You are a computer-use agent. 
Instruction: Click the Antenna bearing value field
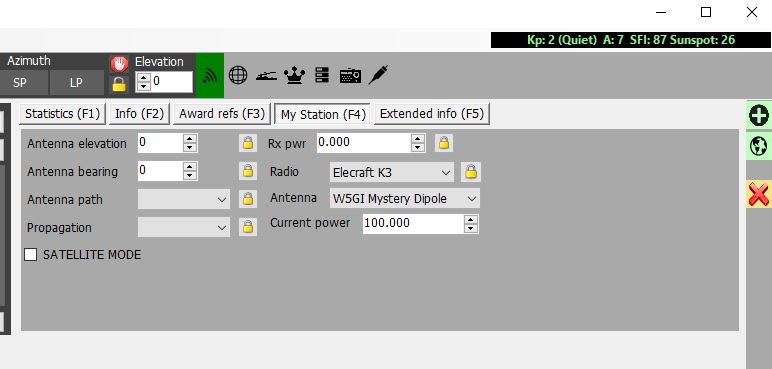pyautogui.click(x=161, y=171)
